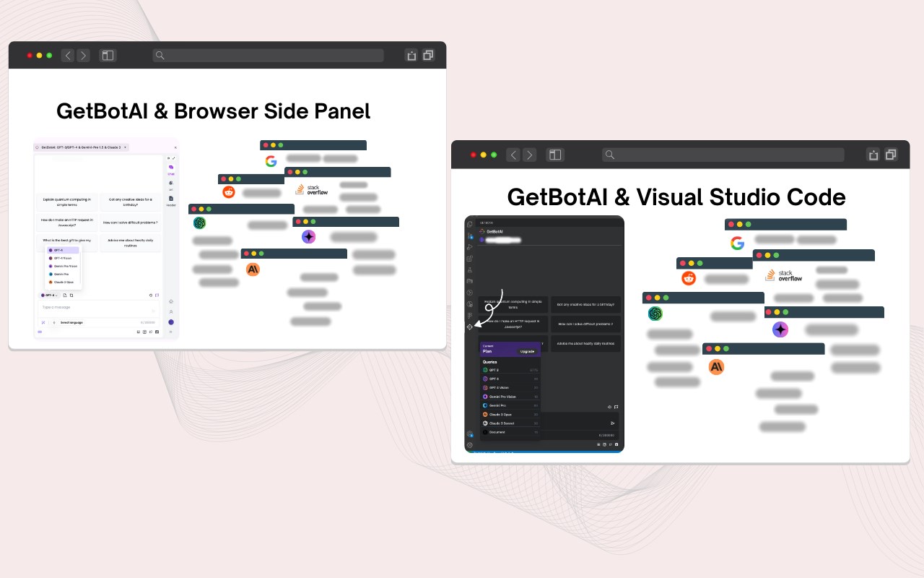Click Gemini Pro Vision row in Queries list
Viewport: 924px width, 578px height.
(510, 397)
